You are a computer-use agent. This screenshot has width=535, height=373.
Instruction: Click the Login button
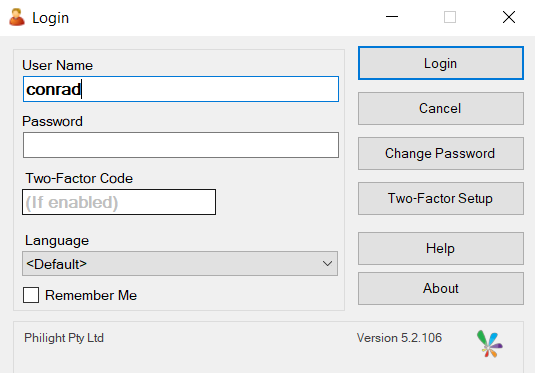point(440,63)
